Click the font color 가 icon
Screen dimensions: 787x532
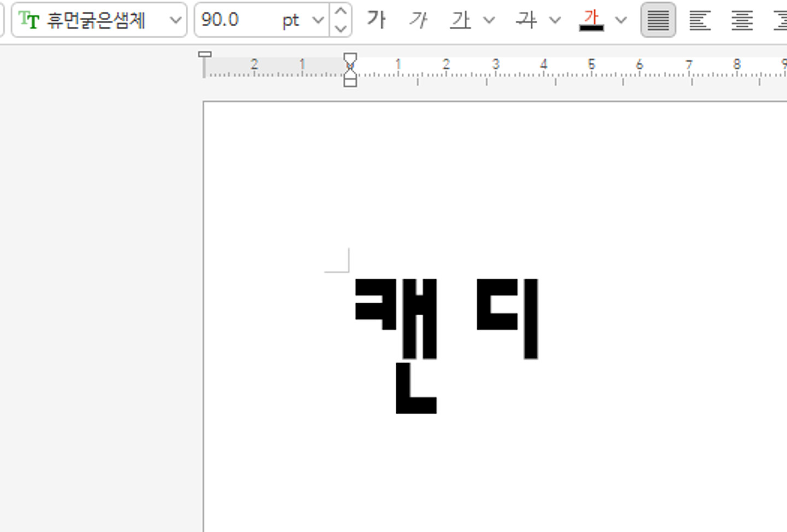coord(591,20)
